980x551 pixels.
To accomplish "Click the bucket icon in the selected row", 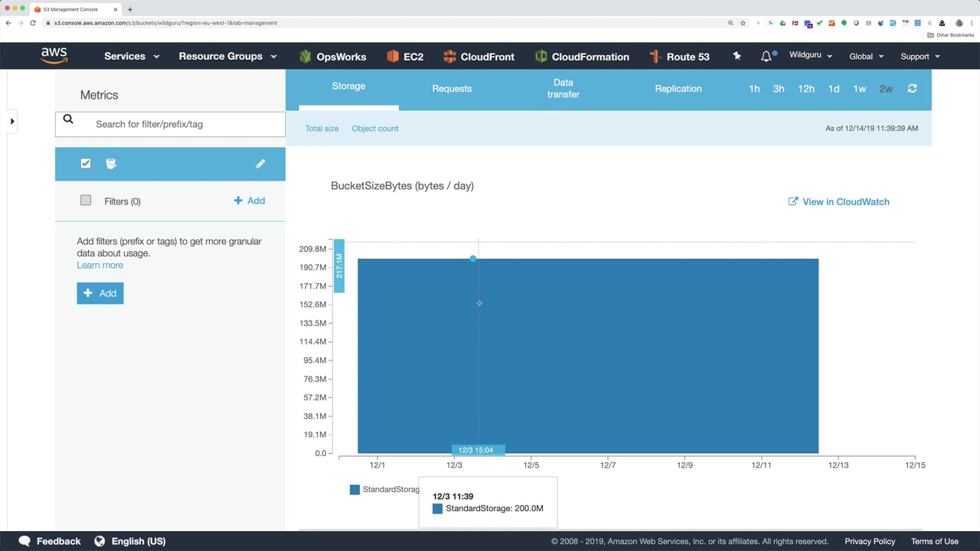I will point(111,164).
